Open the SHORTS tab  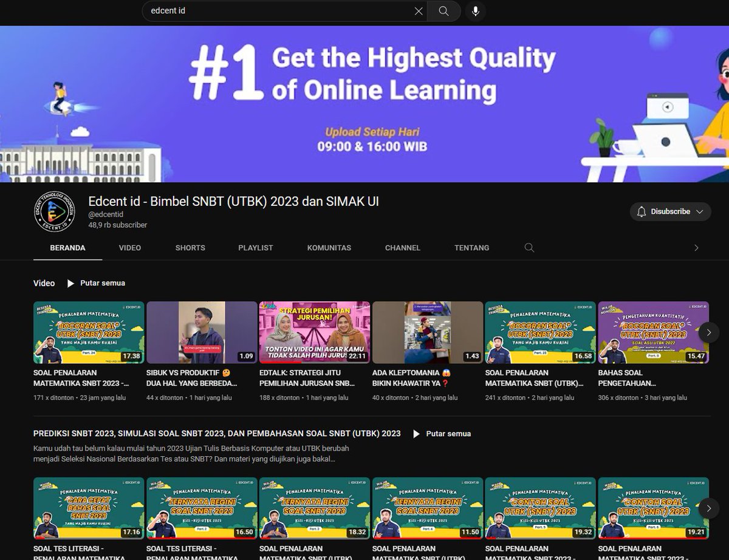[x=190, y=248]
